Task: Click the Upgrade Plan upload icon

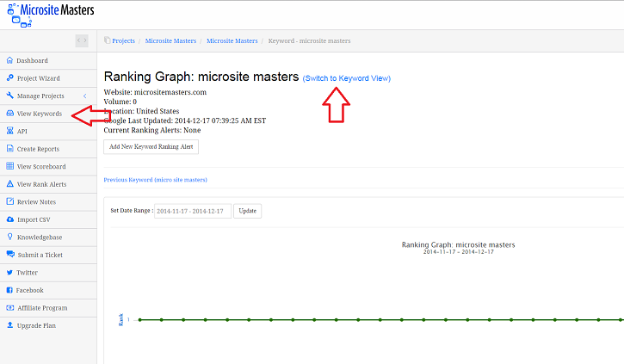Action: pyautogui.click(x=10, y=325)
